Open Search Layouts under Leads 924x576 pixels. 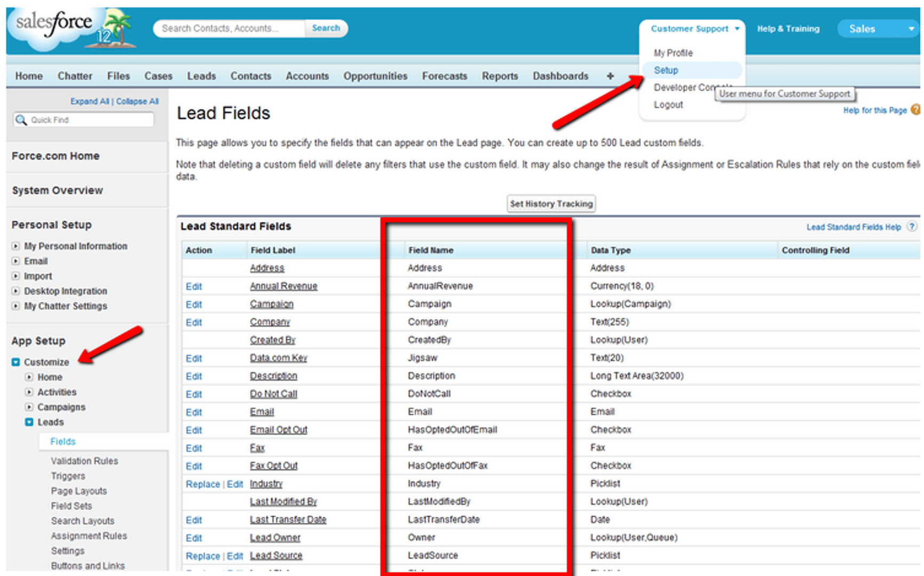click(83, 521)
